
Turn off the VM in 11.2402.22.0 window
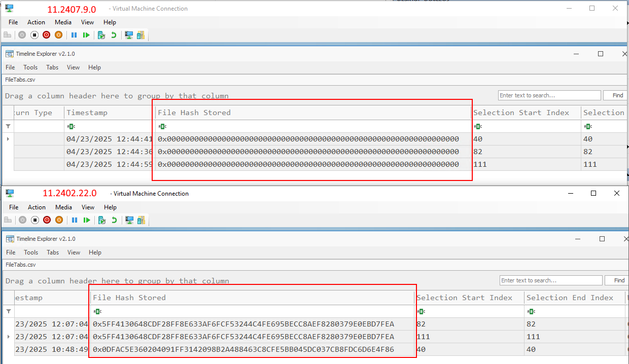click(x=35, y=220)
